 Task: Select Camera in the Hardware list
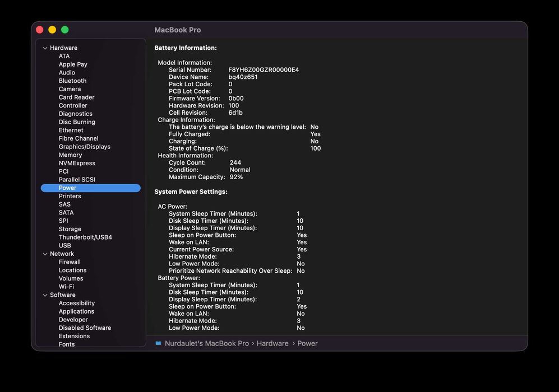click(70, 89)
